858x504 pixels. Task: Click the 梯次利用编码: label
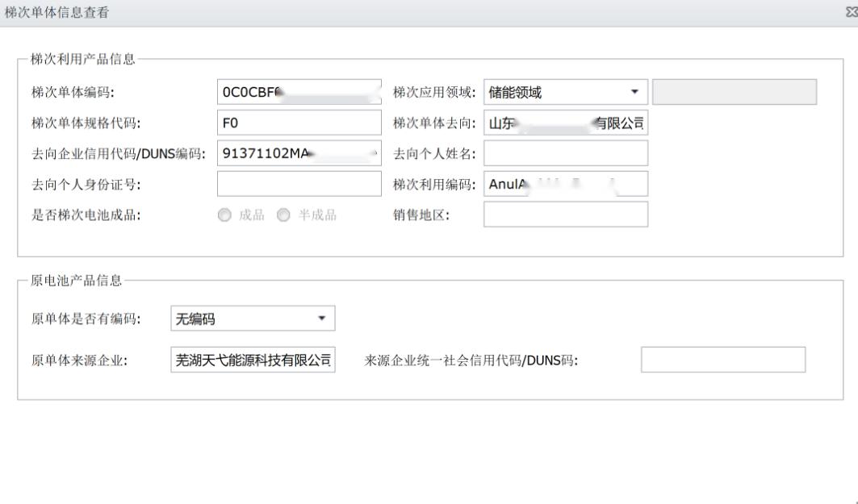(434, 184)
